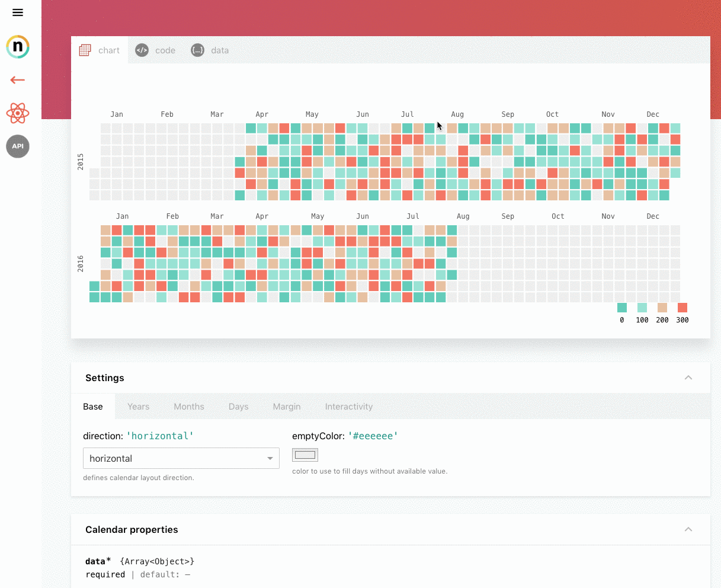Collapse the Calendar properties chevron
This screenshot has width=721, height=588.
tap(688, 529)
